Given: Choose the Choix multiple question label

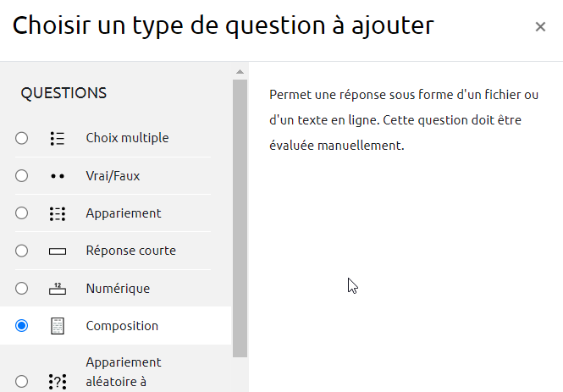Looking at the screenshot, I should (127, 138).
